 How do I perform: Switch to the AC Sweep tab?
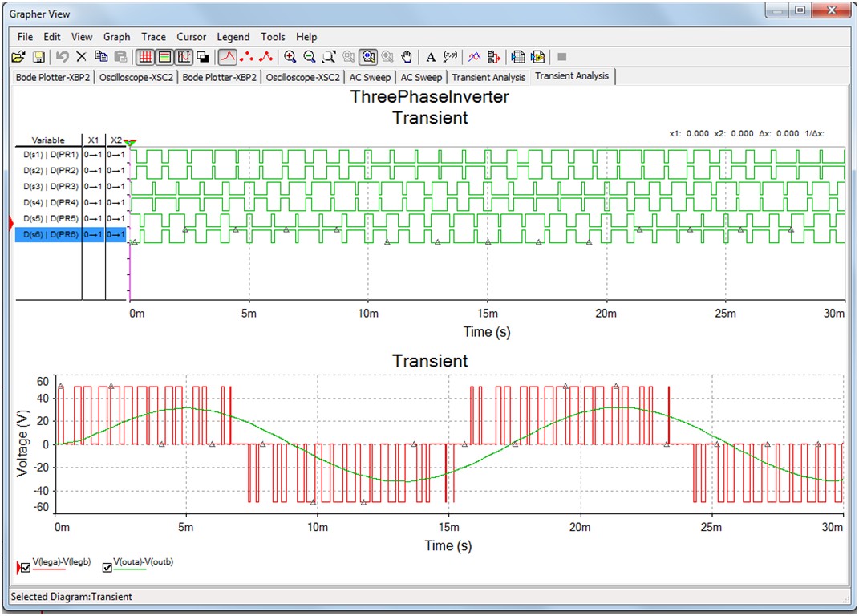point(370,77)
